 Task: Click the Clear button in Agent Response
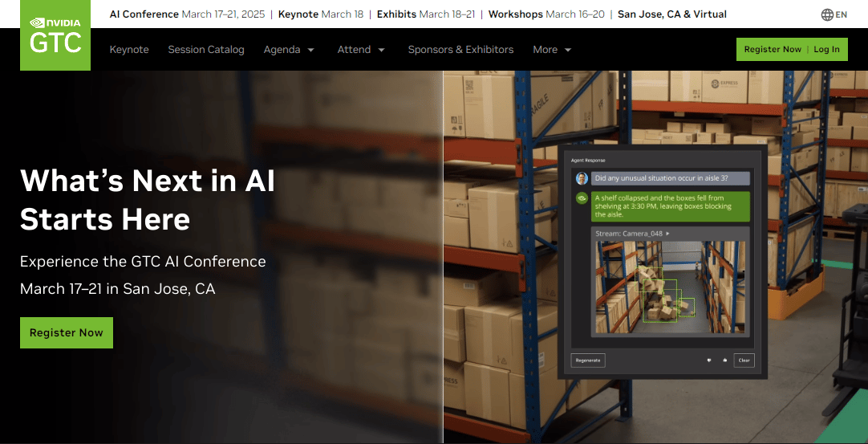pyautogui.click(x=744, y=360)
